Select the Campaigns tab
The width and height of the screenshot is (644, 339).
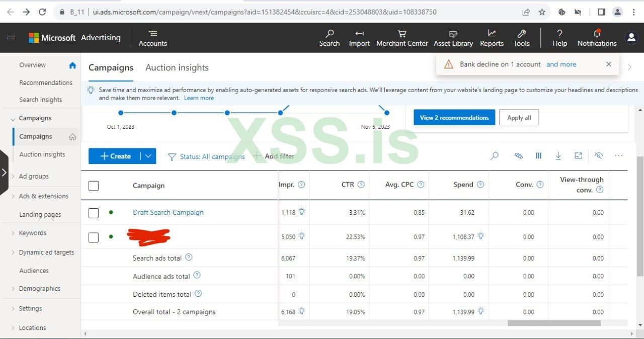[x=111, y=67]
